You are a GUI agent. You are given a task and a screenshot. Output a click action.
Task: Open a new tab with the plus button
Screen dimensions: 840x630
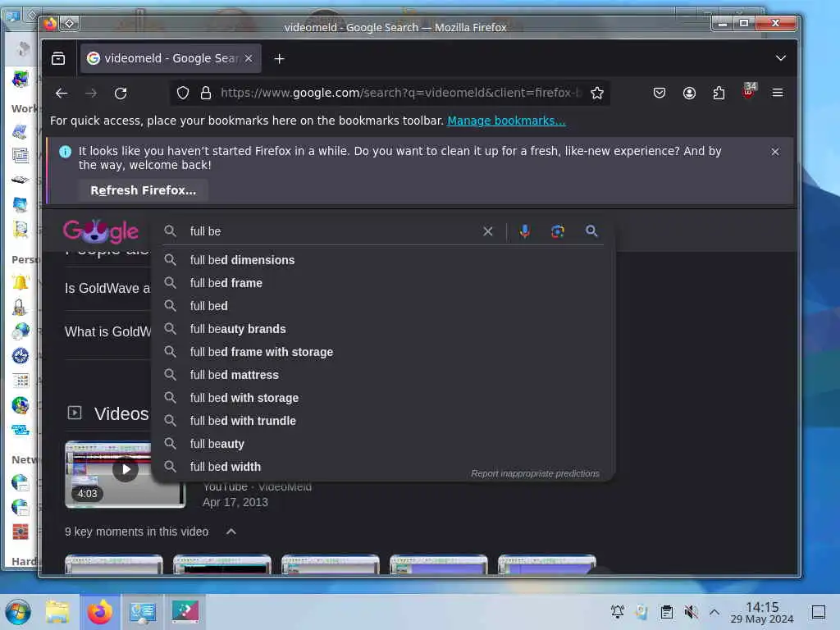279,58
